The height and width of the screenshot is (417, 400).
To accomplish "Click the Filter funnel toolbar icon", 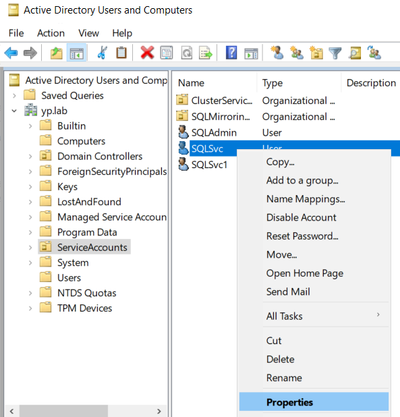I will pos(335,53).
